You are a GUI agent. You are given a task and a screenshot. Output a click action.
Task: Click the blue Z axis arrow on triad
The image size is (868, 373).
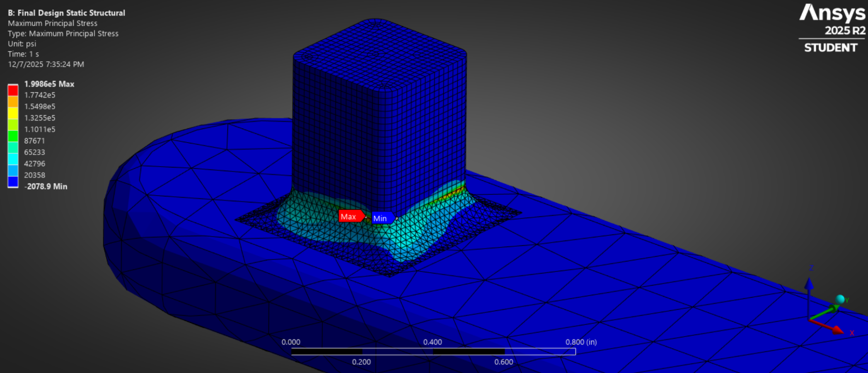coord(809,284)
